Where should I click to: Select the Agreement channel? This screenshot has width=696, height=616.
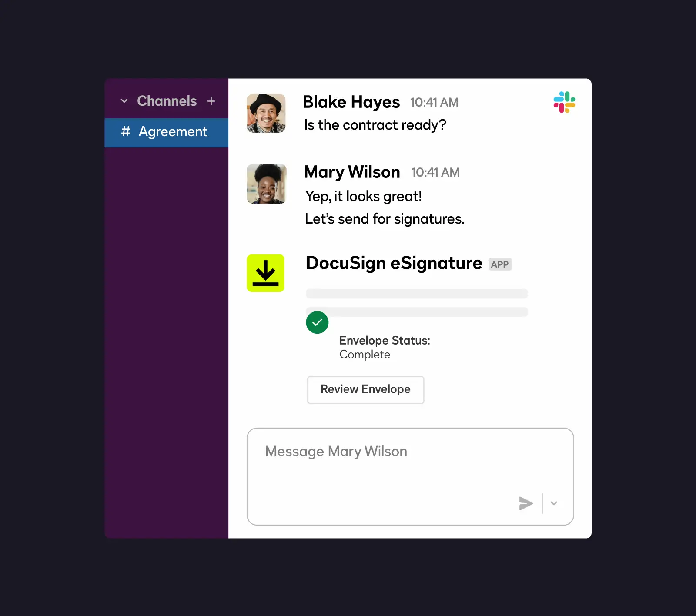tap(167, 133)
